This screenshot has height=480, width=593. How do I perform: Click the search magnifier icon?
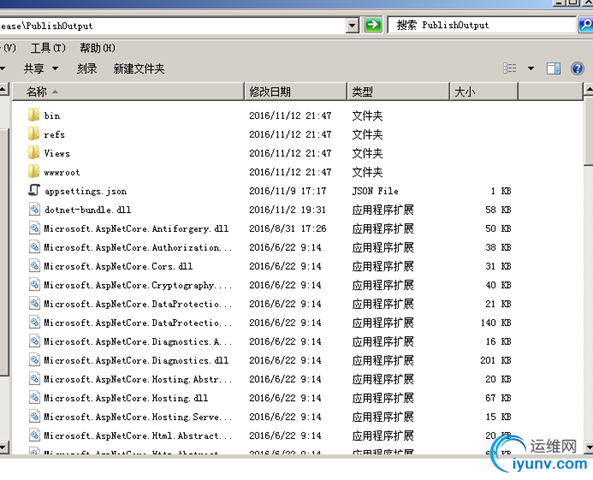point(585,25)
